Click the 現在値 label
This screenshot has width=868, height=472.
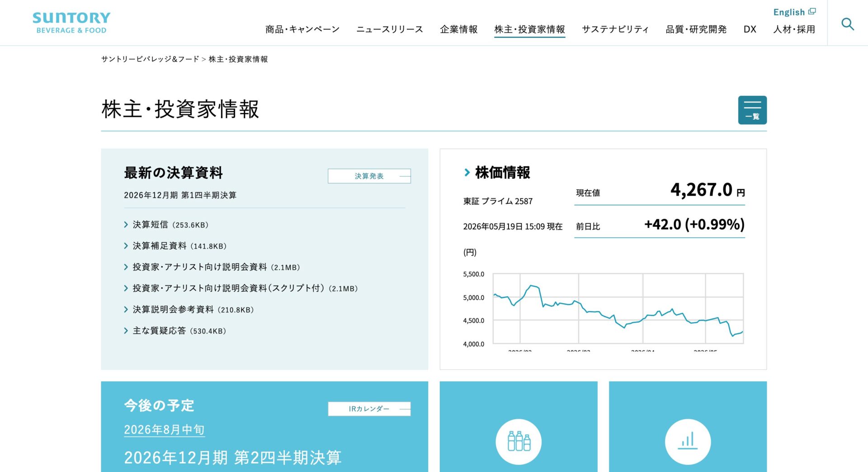pyautogui.click(x=588, y=193)
